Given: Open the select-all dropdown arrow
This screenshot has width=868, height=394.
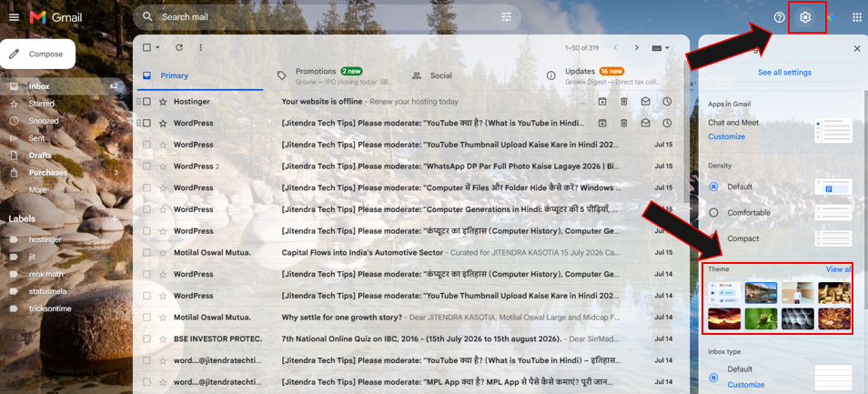Looking at the screenshot, I should click(157, 47).
